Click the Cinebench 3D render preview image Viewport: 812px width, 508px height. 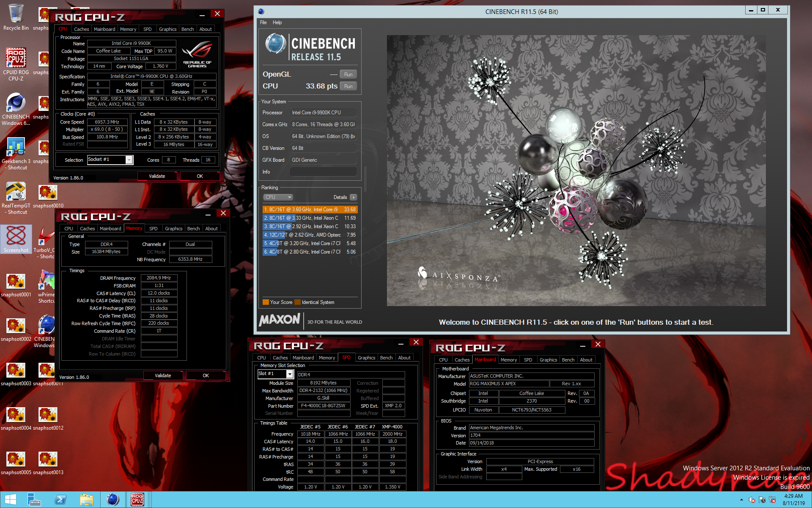coord(576,170)
